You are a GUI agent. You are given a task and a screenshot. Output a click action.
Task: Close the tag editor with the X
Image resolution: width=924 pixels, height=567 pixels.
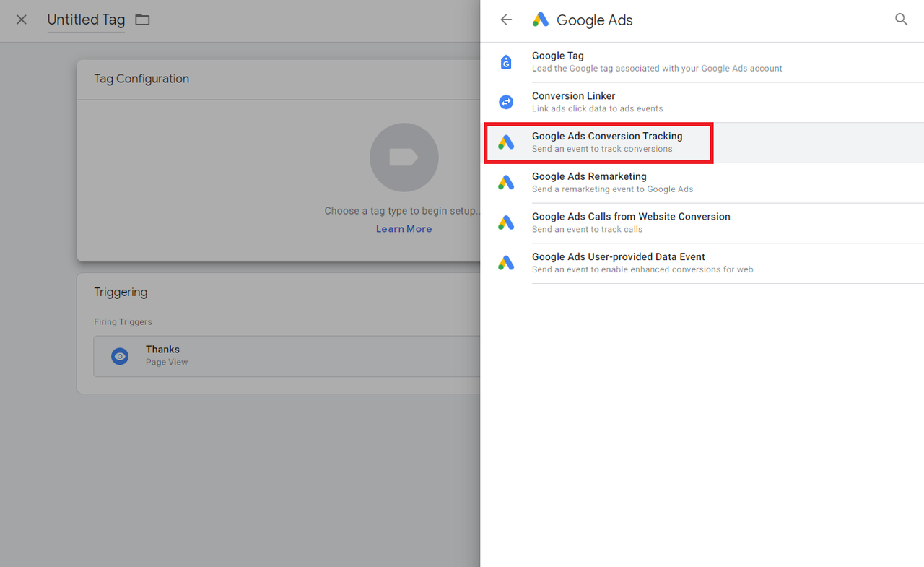[22, 20]
